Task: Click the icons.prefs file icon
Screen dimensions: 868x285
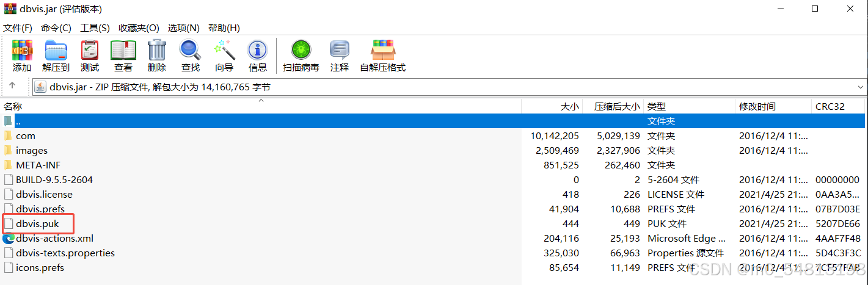Action: (x=8, y=267)
